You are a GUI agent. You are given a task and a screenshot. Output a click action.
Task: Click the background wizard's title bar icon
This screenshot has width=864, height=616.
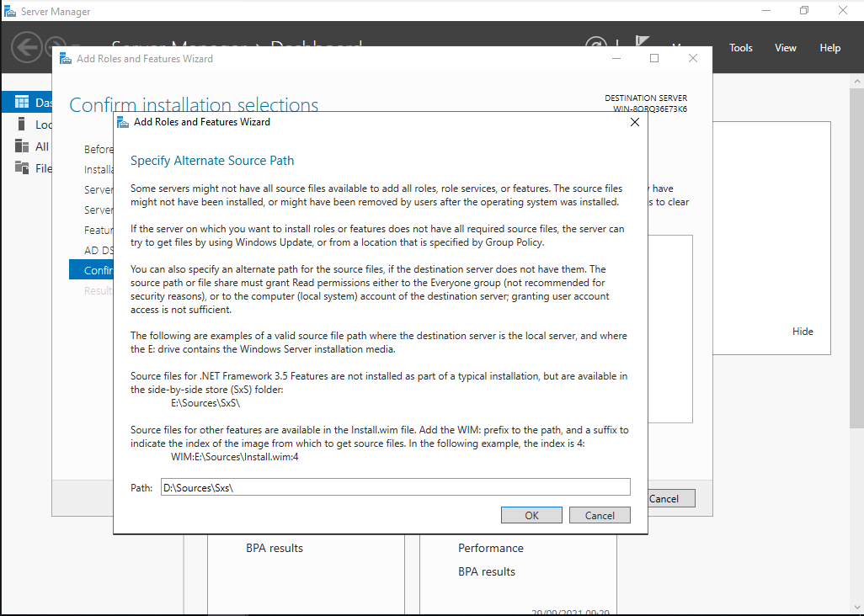66,59
